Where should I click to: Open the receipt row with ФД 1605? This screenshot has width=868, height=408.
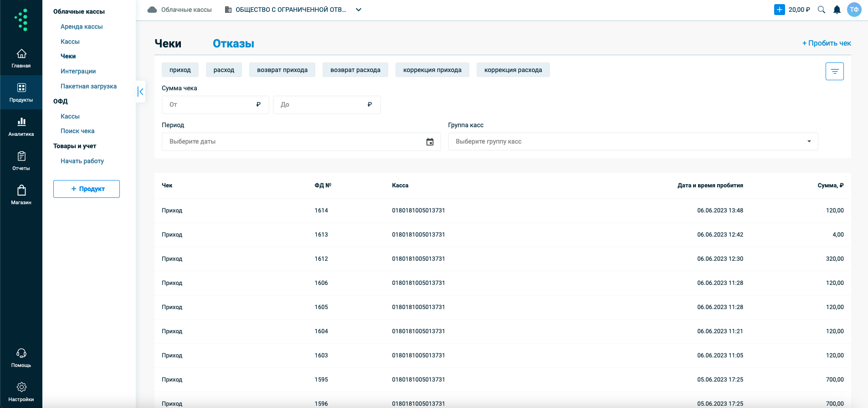point(503,307)
